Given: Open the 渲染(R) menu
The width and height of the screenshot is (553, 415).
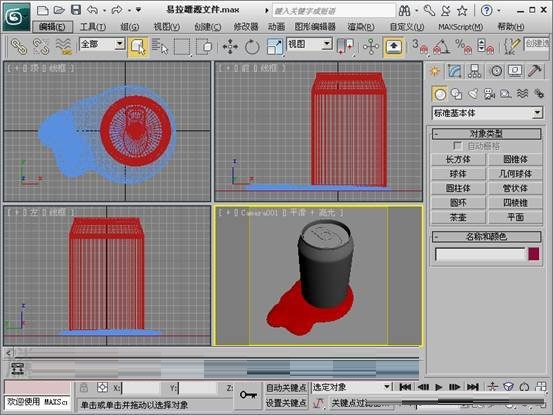Looking at the screenshot, I should 361,27.
